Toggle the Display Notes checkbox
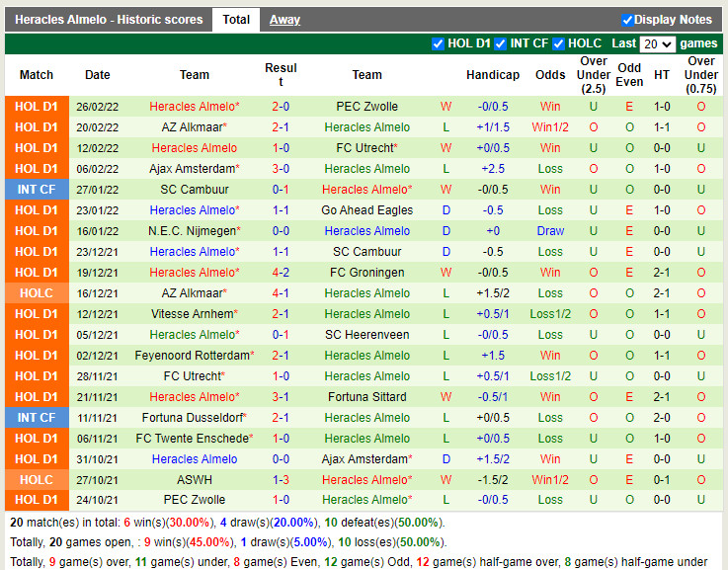 pyautogui.click(x=627, y=20)
